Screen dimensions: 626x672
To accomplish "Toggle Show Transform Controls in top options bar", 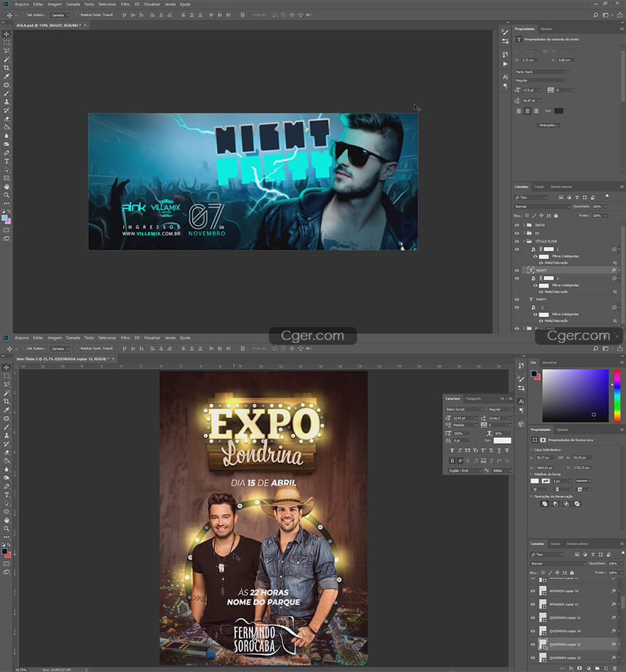I will tap(78, 14).
